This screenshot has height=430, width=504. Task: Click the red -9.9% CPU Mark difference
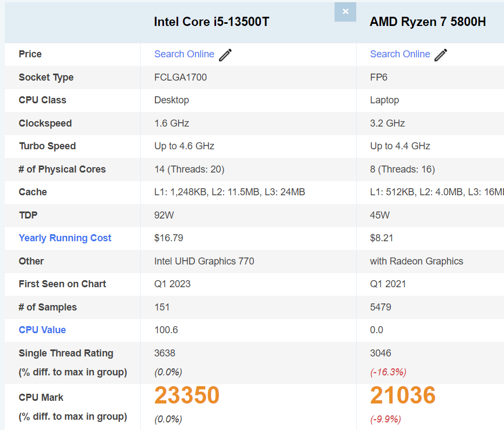point(386,419)
